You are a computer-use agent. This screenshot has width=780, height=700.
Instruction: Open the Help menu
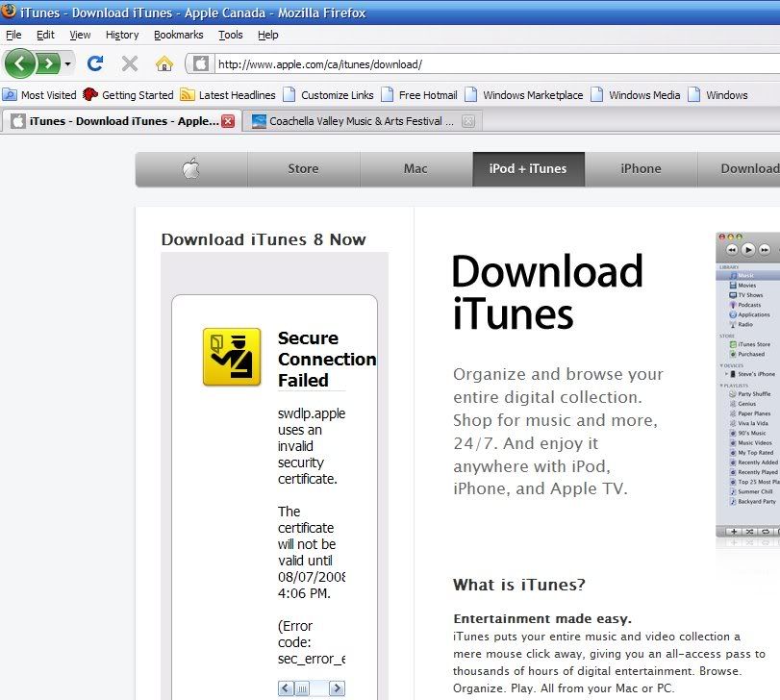click(267, 35)
